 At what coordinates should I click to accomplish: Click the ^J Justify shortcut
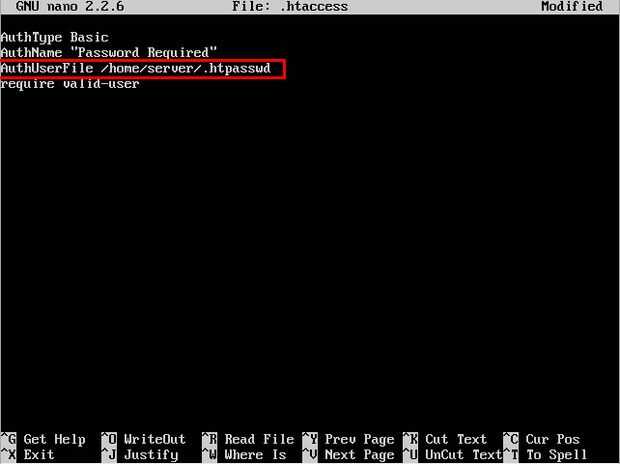139,455
